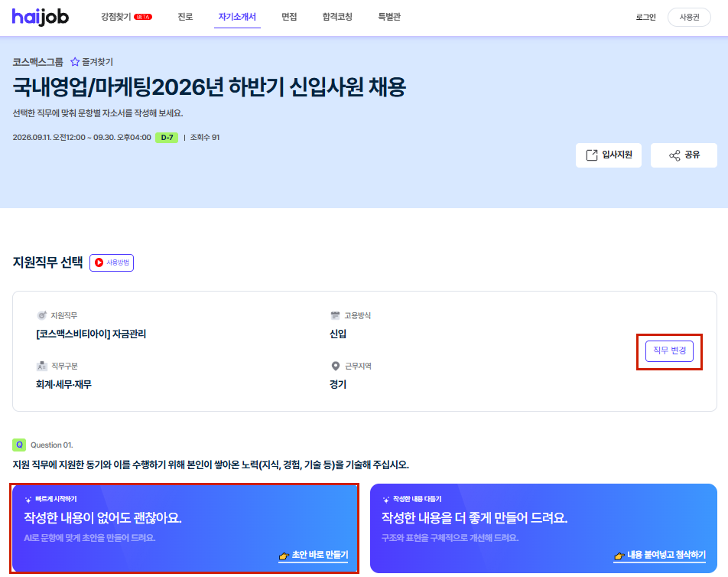Click the green Q question icon
The height and width of the screenshot is (577, 728).
[19, 445]
